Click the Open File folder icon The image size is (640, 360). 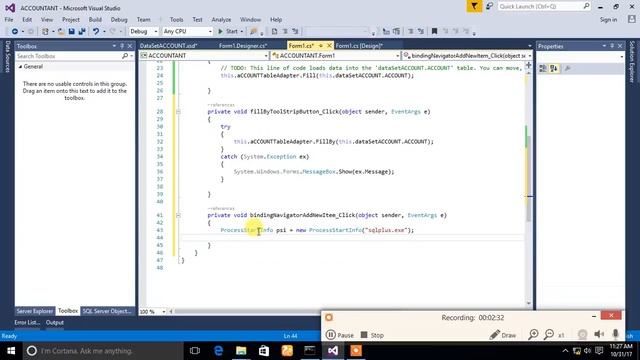[61, 31]
